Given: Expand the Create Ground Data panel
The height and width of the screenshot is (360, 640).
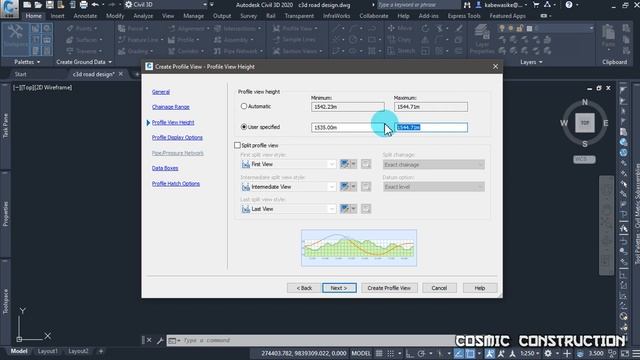Looking at the screenshot, I should tap(84, 62).
